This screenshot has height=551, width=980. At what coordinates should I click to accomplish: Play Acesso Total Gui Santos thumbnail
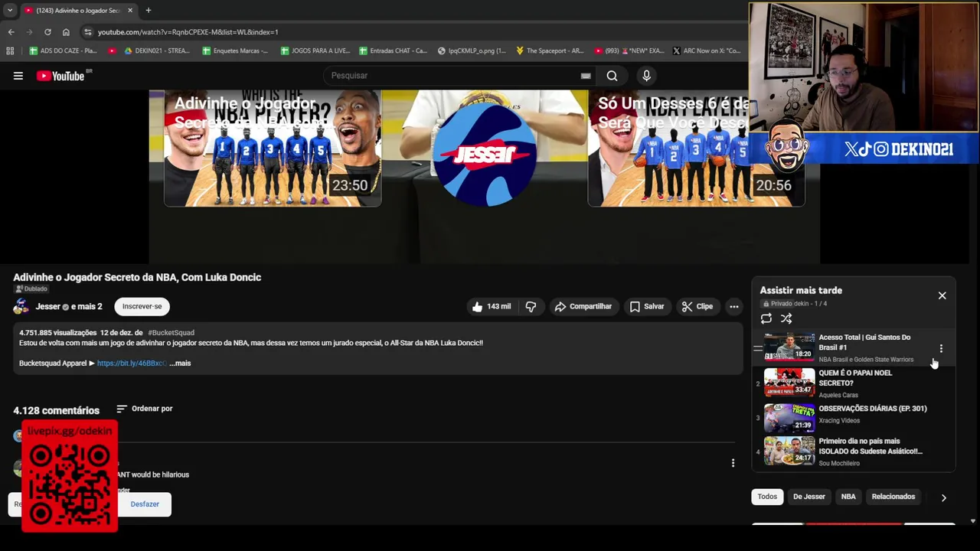[789, 347]
